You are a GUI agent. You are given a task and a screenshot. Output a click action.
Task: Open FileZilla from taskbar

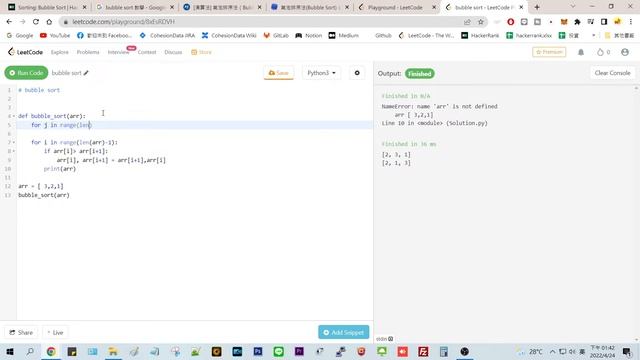[423, 351]
